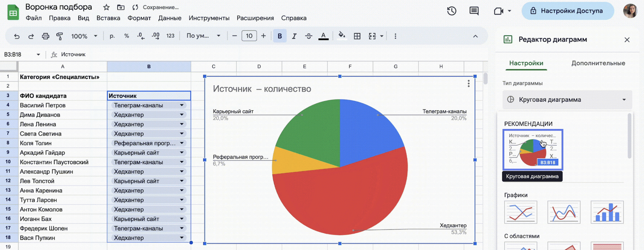
Task: Decrease decimal places
Action: click(141, 36)
